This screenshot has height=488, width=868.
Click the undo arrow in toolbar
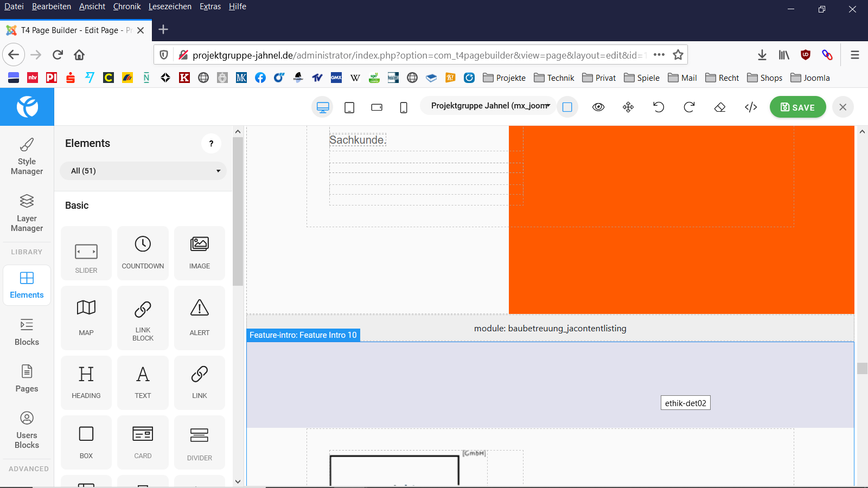(659, 107)
